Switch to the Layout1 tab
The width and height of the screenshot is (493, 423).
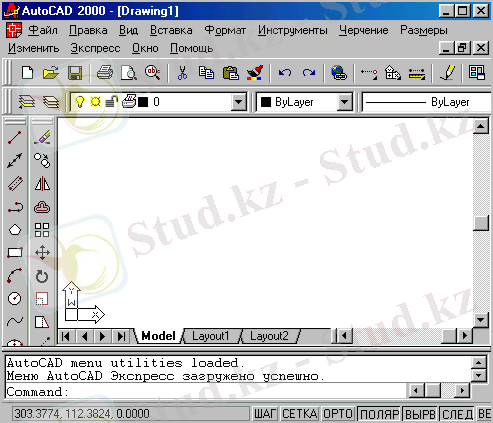tap(210, 336)
